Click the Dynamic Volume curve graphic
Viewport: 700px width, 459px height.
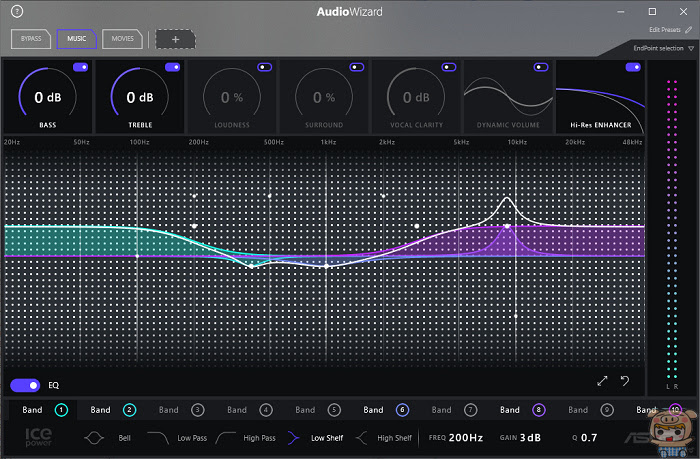pos(508,96)
